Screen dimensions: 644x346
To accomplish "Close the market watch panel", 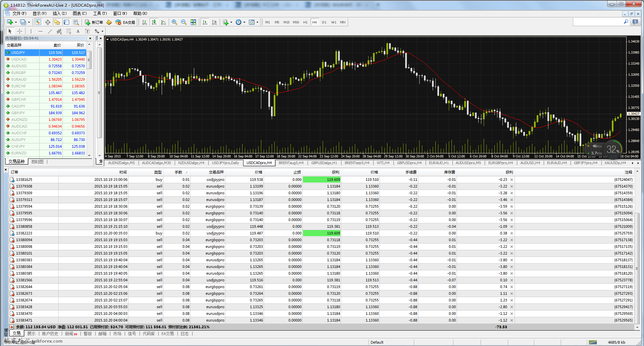I will pos(90,39).
